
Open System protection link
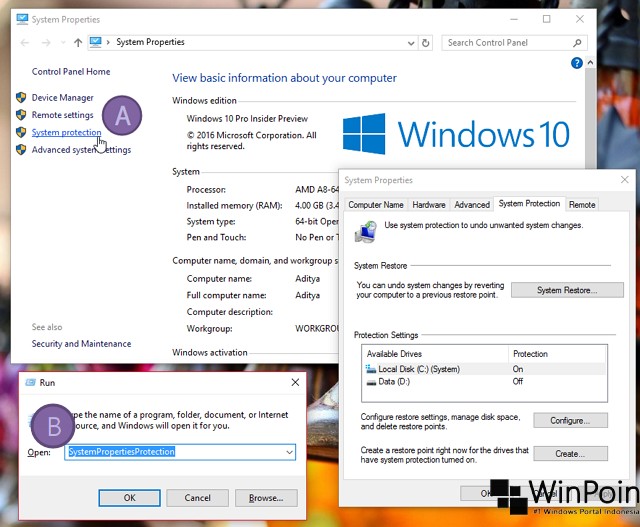click(66, 132)
